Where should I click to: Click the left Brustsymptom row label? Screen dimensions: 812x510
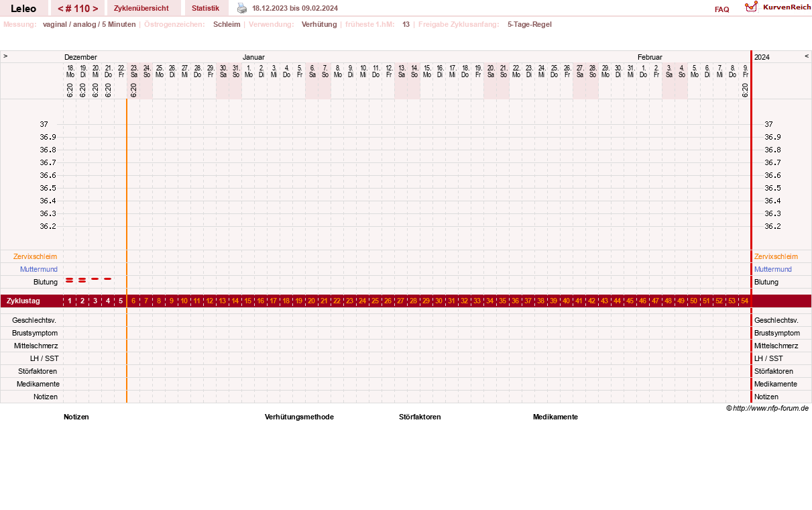(34, 333)
